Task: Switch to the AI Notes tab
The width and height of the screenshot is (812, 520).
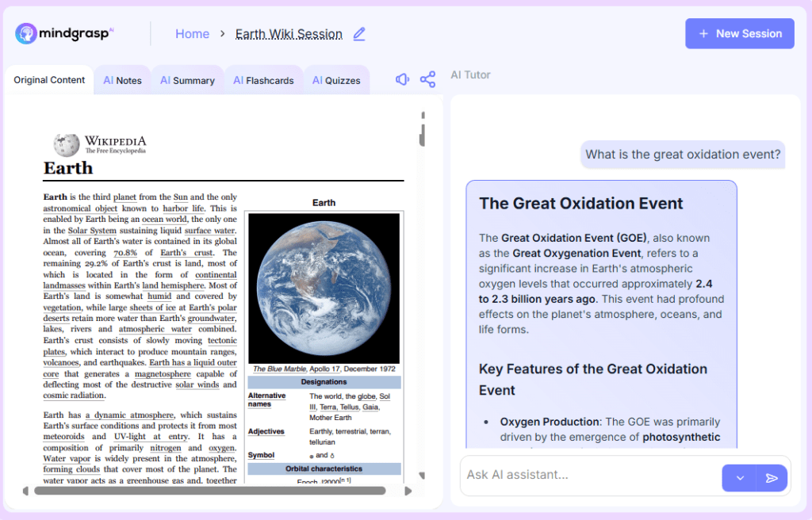Action: pyautogui.click(x=122, y=80)
